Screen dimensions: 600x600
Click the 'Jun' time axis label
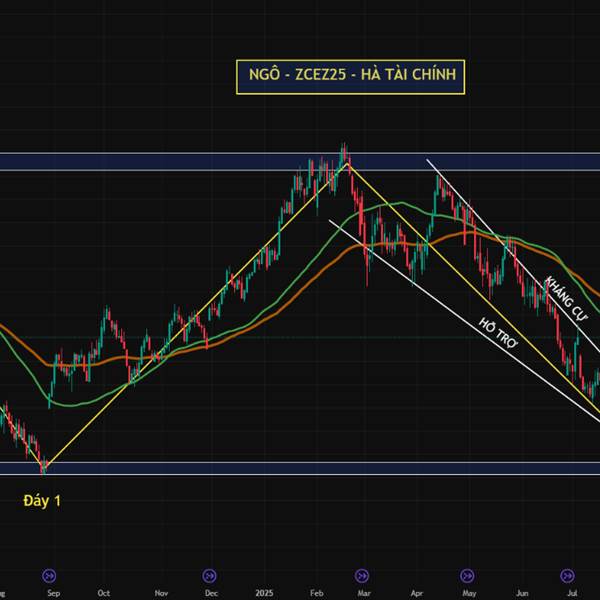coord(522,593)
